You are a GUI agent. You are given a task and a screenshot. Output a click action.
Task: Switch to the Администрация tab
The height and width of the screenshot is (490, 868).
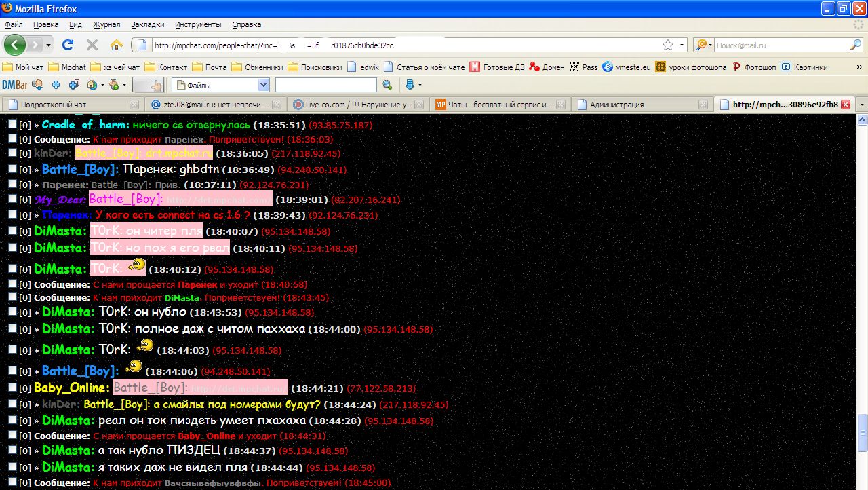pos(616,105)
